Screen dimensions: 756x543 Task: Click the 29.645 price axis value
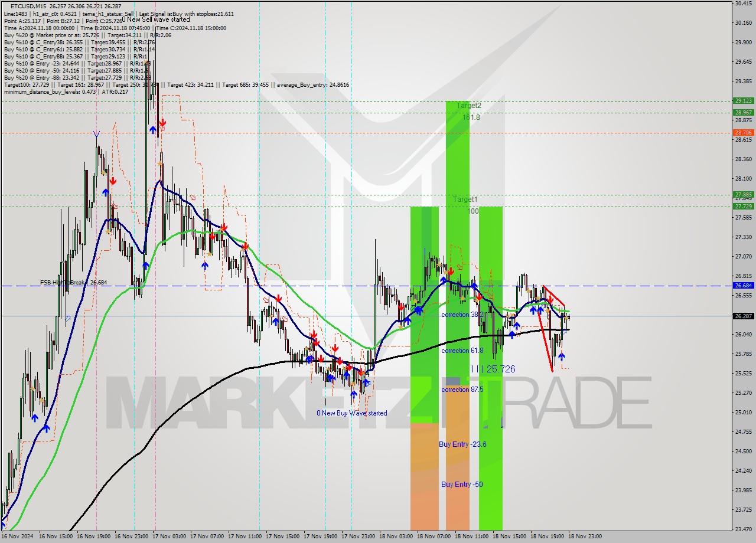pyautogui.click(x=743, y=61)
